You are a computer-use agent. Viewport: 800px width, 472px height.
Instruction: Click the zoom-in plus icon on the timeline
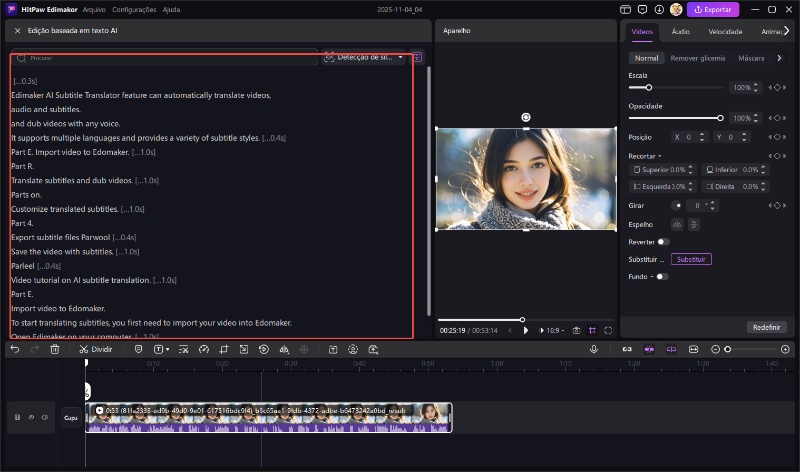click(785, 349)
